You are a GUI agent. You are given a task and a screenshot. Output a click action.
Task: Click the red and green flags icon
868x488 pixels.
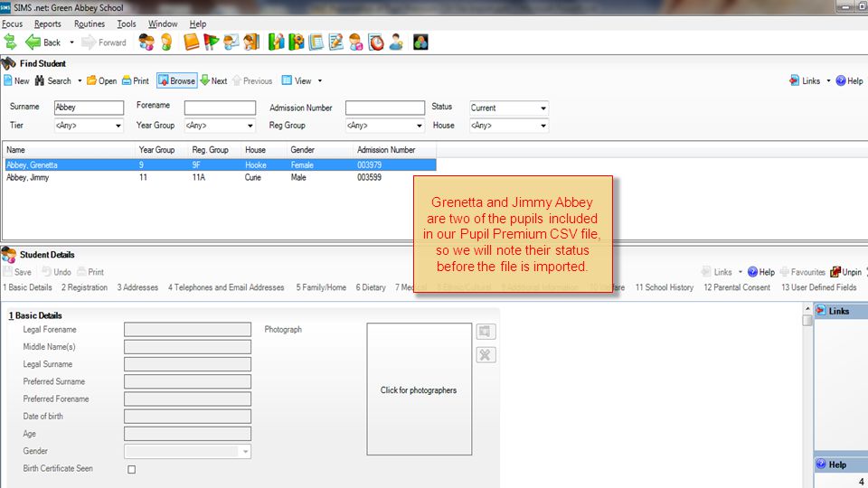(x=211, y=42)
